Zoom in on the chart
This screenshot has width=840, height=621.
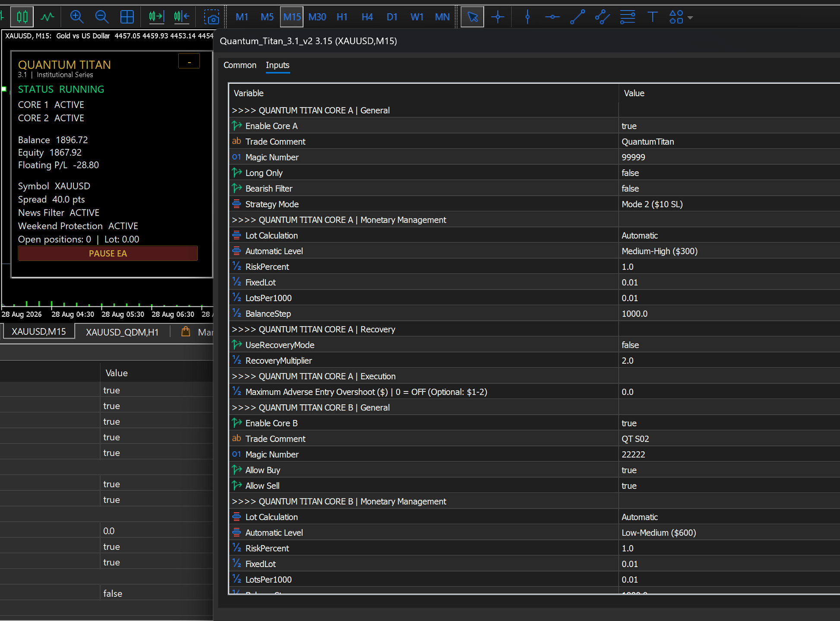[x=77, y=17]
